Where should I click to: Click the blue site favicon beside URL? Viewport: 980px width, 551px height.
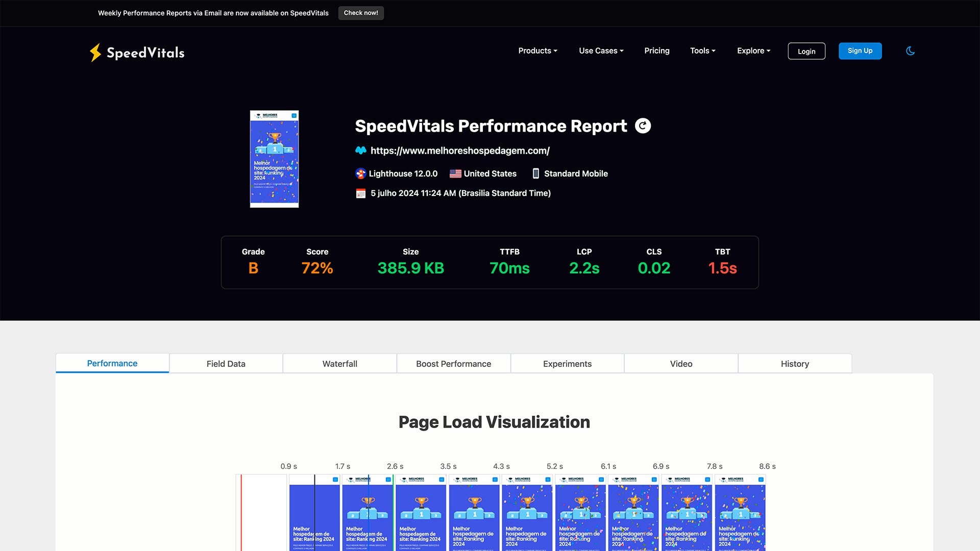(x=361, y=151)
